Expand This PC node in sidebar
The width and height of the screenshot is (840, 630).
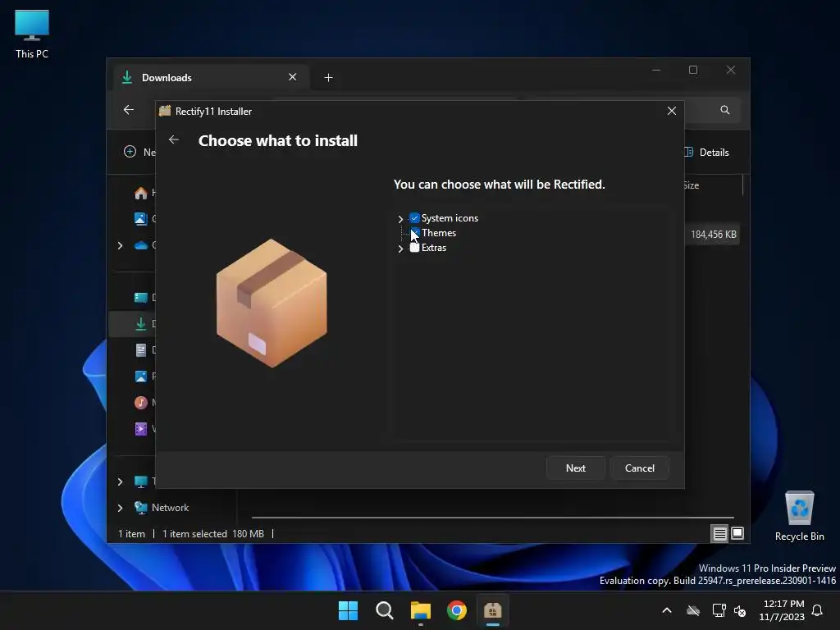click(x=120, y=482)
